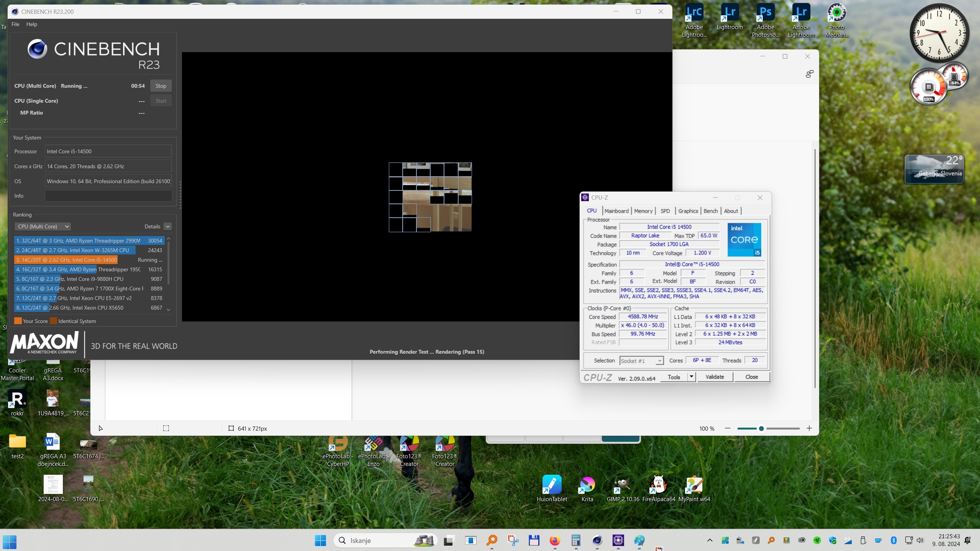The width and height of the screenshot is (980, 551).
Task: Open FireAlpaca64 desktop shortcut
Action: [659, 489]
